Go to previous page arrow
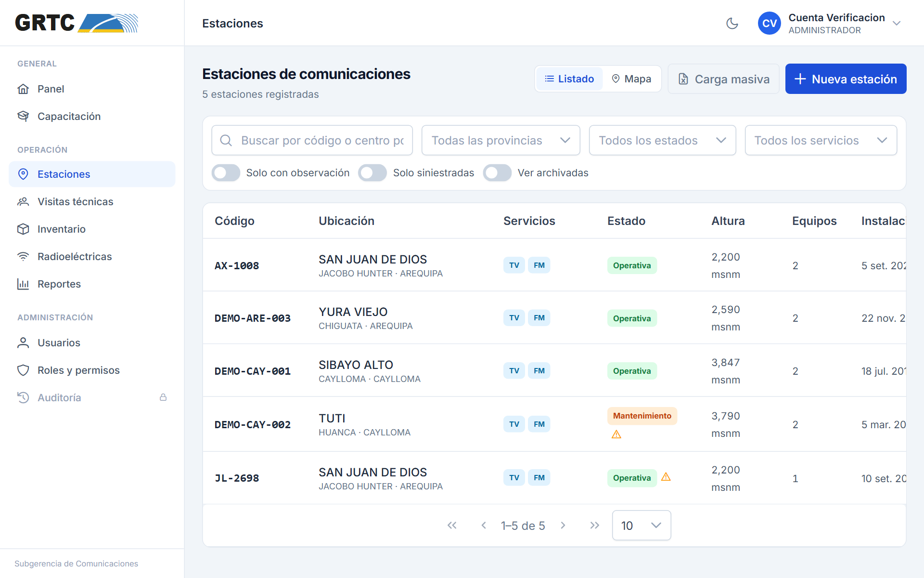 pyautogui.click(x=484, y=525)
